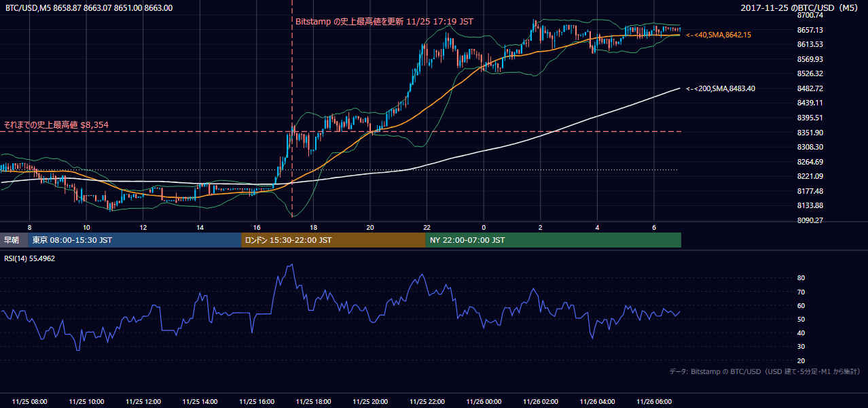The height and width of the screenshot is (408, 868).
Task: Click the '11/25 14:00' time axis label
Action: pyautogui.click(x=200, y=402)
